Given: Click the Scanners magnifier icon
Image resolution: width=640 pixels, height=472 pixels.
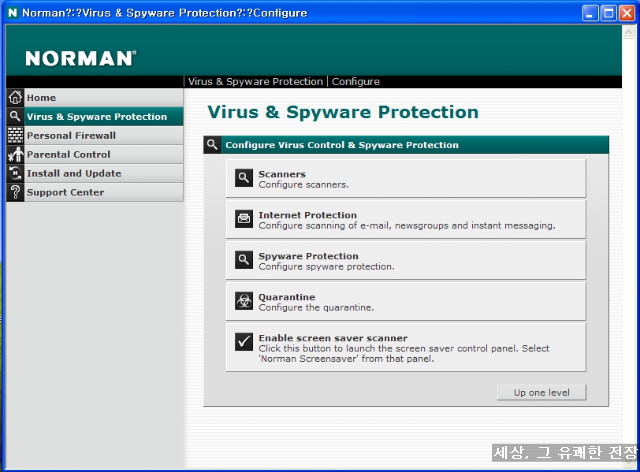Looking at the screenshot, I should click(x=244, y=178).
